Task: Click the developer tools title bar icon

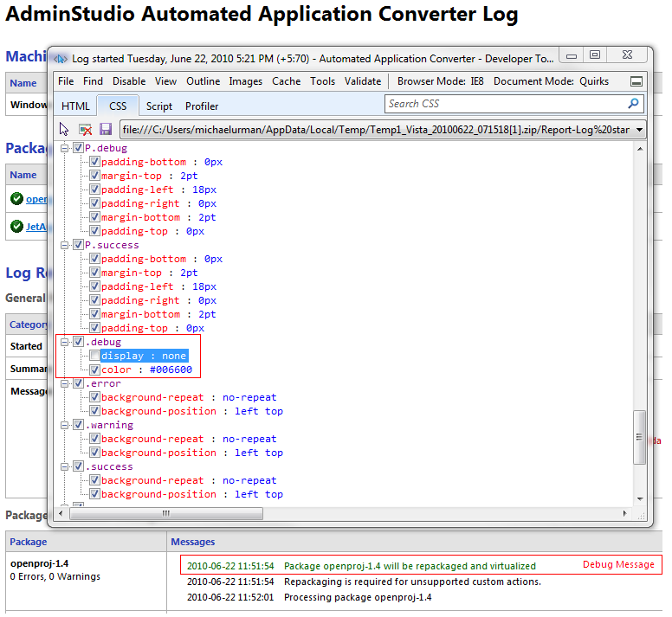Action: (x=61, y=59)
